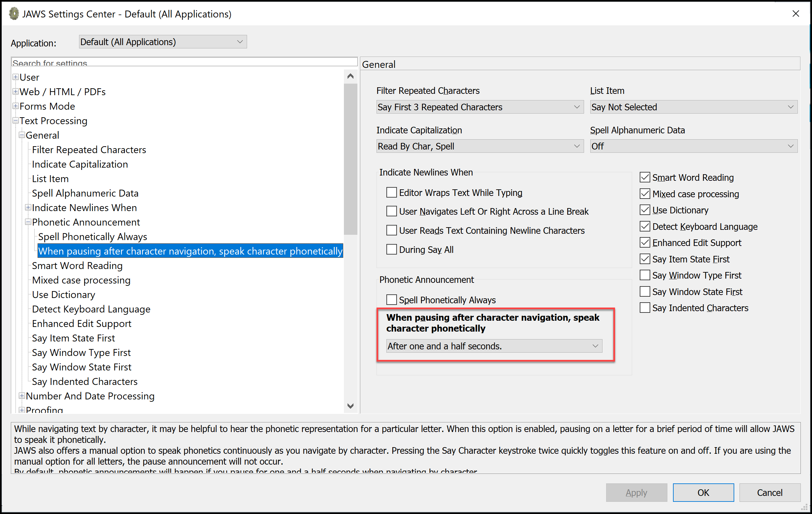This screenshot has width=812, height=514.
Task: Check During Say All
Action: 391,249
